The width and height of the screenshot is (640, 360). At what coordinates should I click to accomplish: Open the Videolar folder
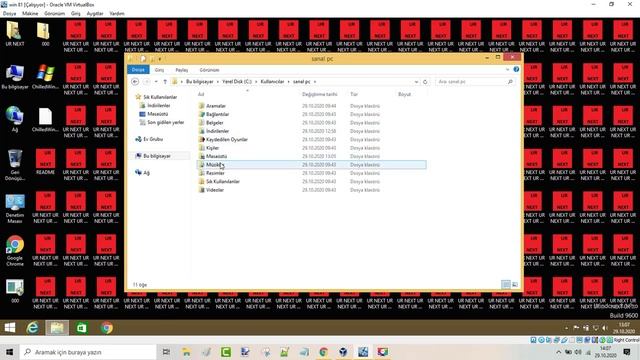tap(215, 190)
